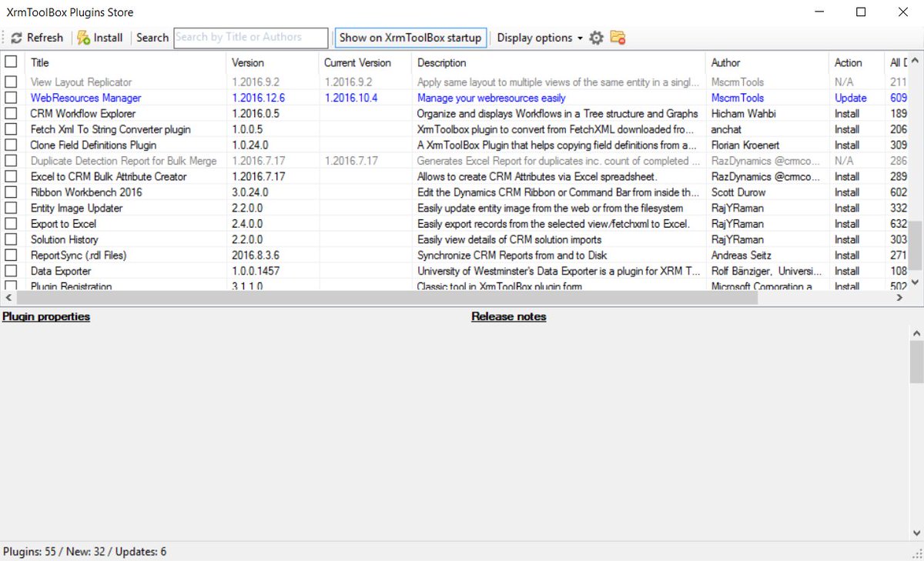Maximize the Plugins Store window

861,12
